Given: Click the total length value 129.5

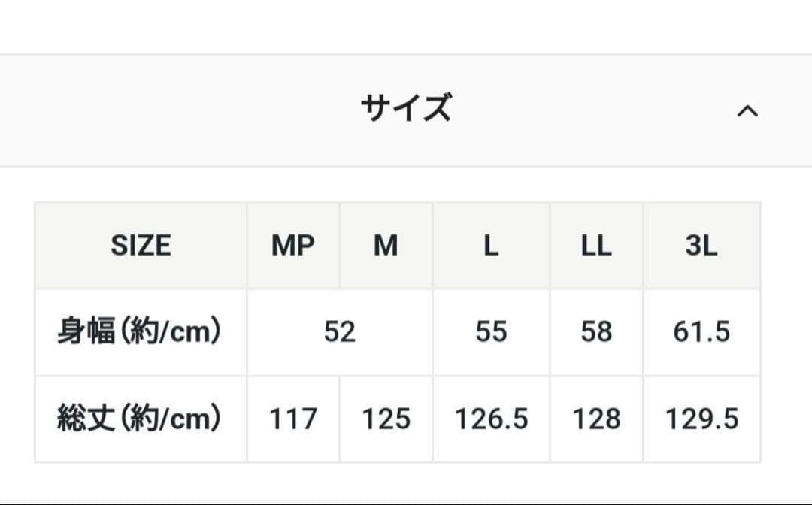Looking at the screenshot, I should click(x=701, y=419).
